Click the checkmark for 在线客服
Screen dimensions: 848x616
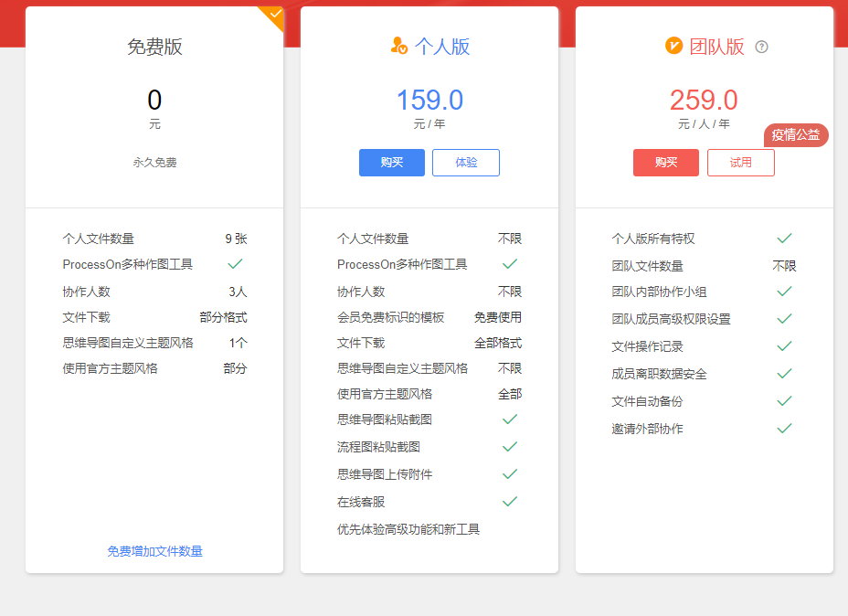[510, 502]
